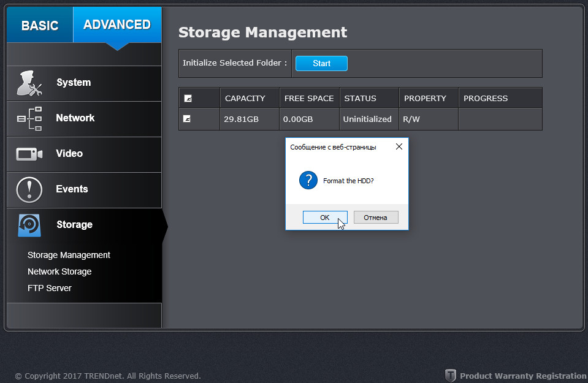Click the Events exclamation mark icon

point(29,189)
